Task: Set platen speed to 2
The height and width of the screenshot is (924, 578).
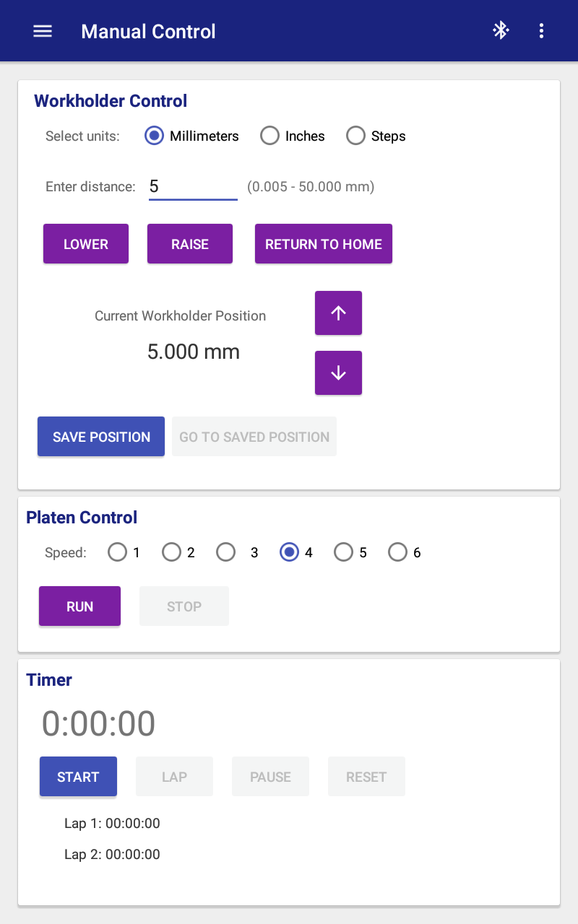Action: pos(178,552)
